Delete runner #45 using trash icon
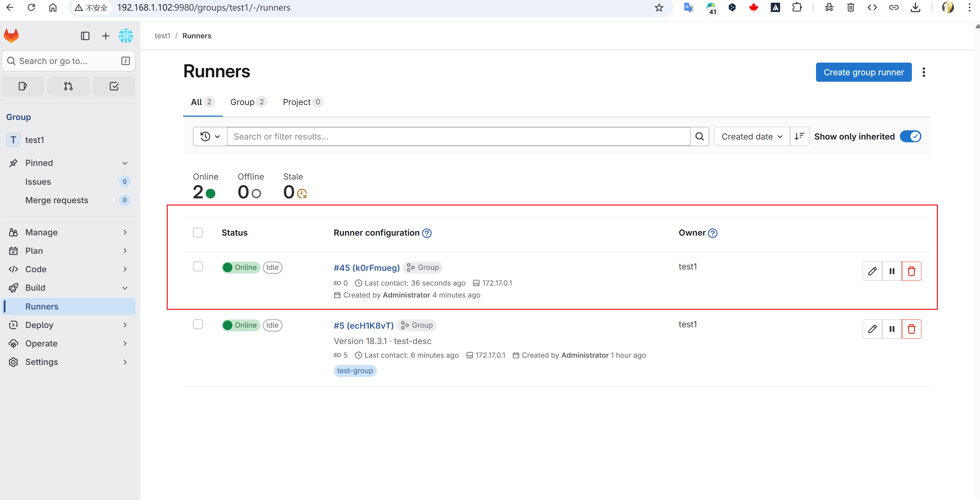This screenshot has height=500, width=980. [x=911, y=271]
